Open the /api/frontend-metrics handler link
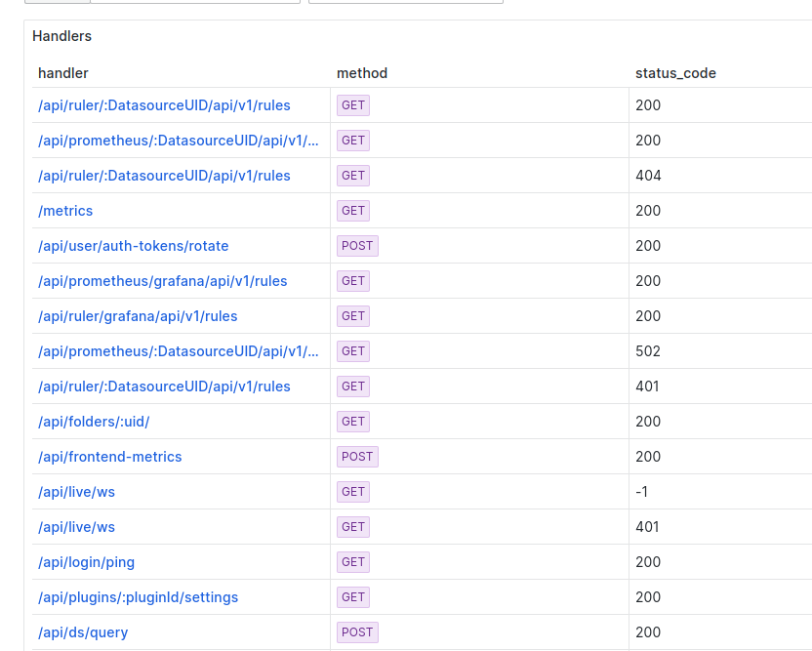Image resolution: width=812 pixels, height=651 pixels. [109, 456]
